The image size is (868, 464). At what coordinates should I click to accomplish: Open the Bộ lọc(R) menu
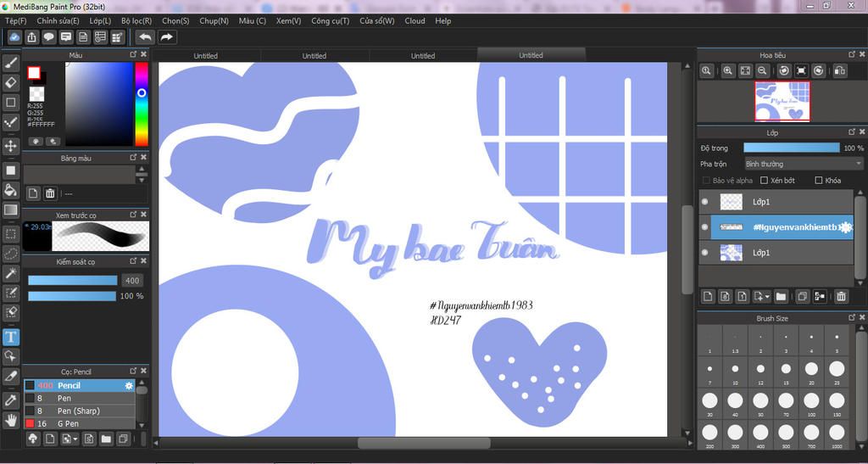136,21
